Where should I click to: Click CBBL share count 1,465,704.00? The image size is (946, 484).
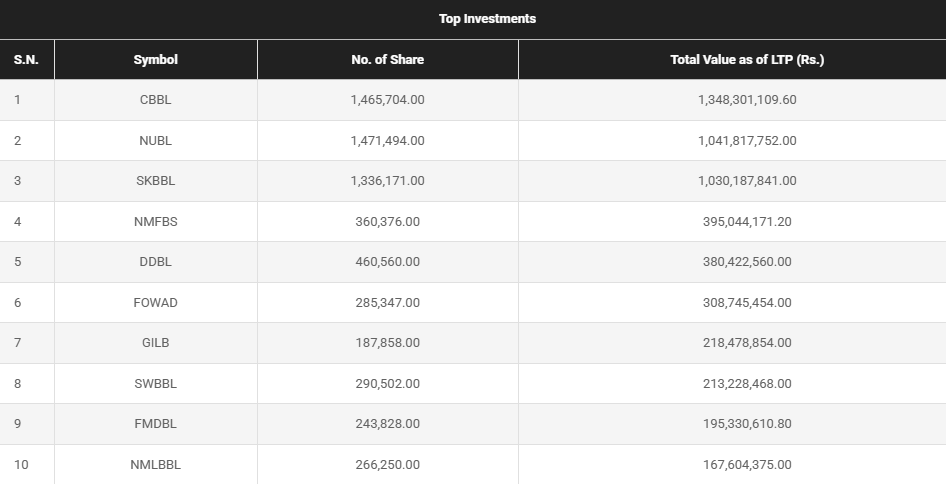(387, 100)
